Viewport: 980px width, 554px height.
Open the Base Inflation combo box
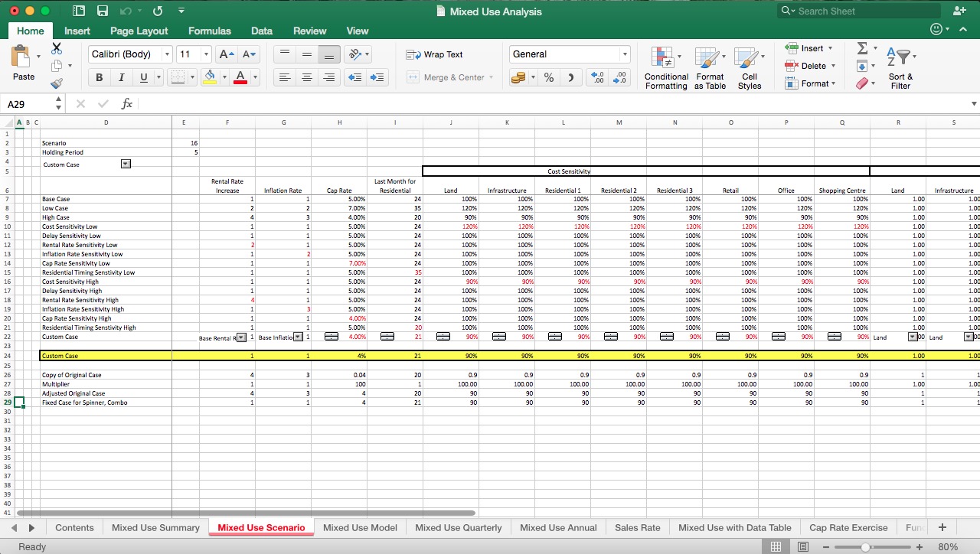pyautogui.click(x=298, y=337)
